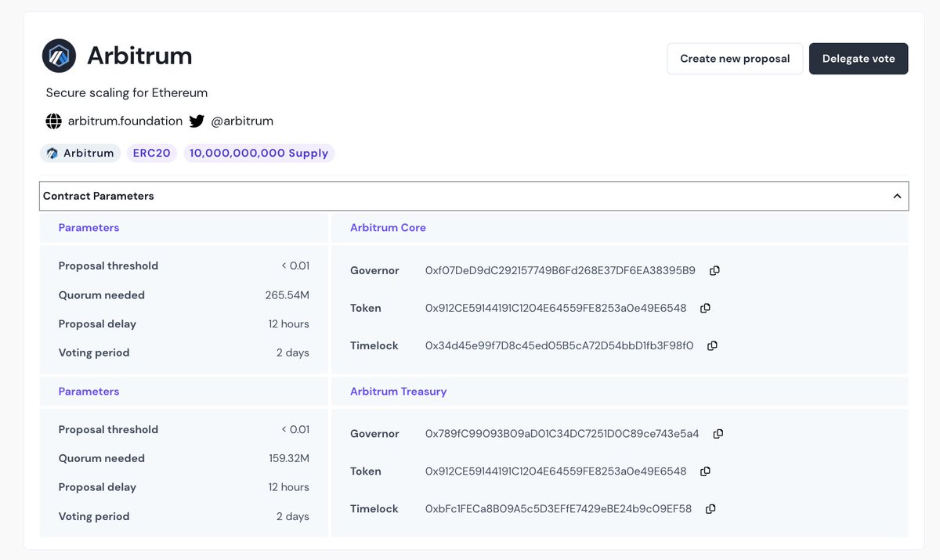Copy the Arbitrum Core Timelock address
This screenshot has height=560, width=940.
pyautogui.click(x=710, y=345)
